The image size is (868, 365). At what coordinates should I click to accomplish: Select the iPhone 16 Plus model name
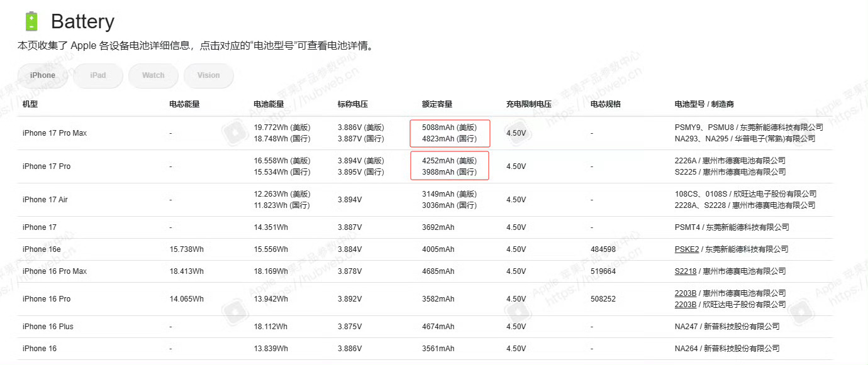click(48, 327)
